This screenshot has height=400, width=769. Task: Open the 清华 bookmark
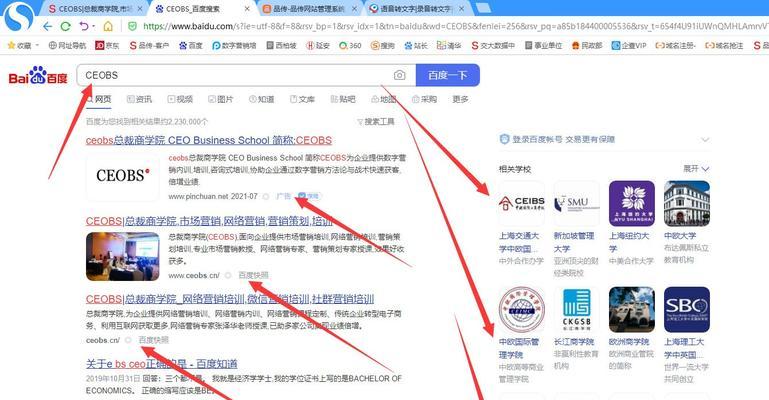click(x=449, y=45)
